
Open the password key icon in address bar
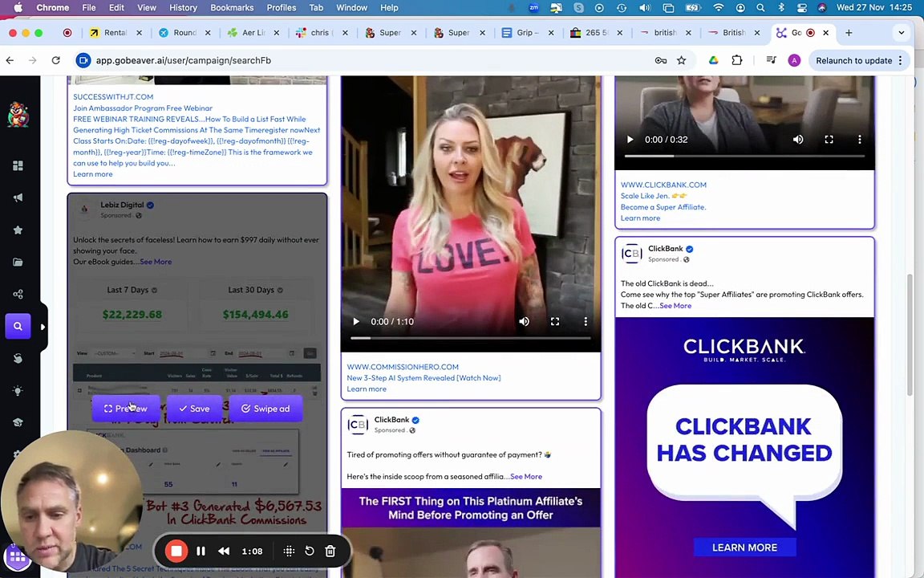[x=661, y=60]
